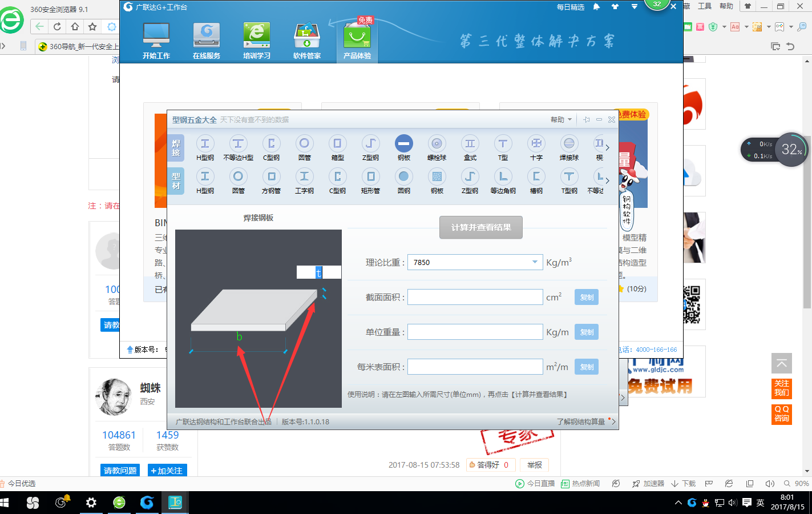812x514 pixels.
Task: Choose the 焊接球 welded ball icon
Action: [569, 148]
